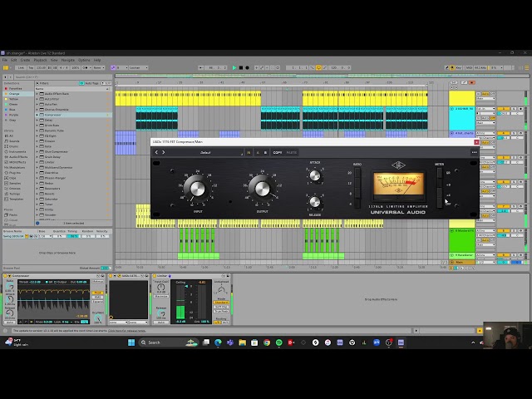Open release notes link in status bar
Image resolution: width=532 pixels, height=399 pixels.
[126, 331]
